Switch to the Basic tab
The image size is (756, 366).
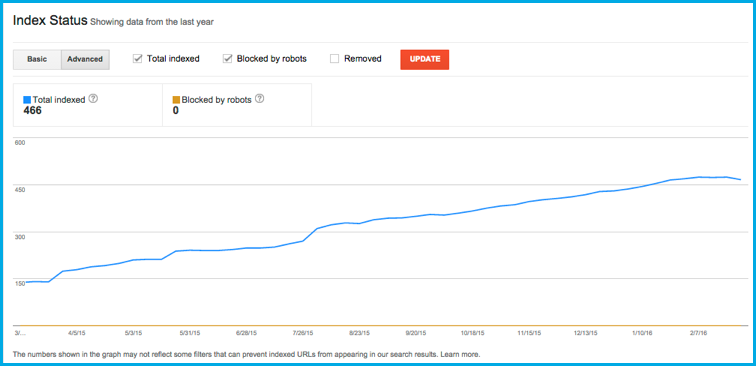(37, 59)
